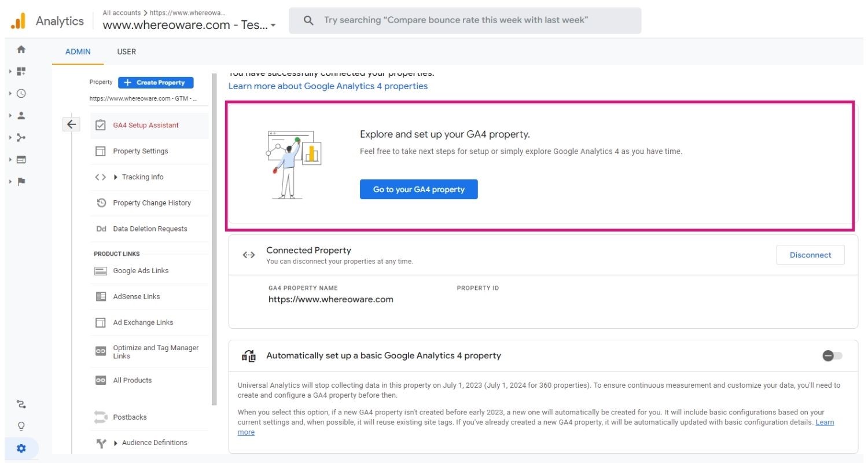The height and width of the screenshot is (463, 868).
Task: Open GA4 Setup Assistant menu item
Action: click(x=149, y=125)
